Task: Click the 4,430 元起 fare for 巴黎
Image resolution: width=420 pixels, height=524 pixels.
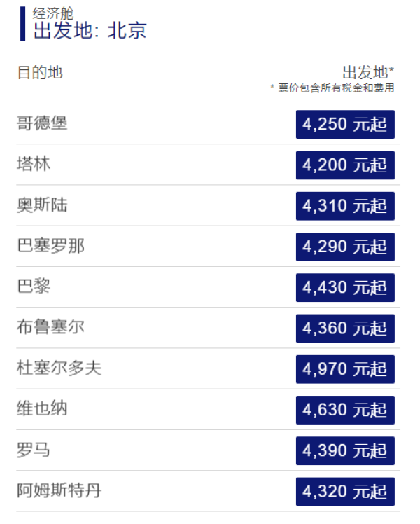Action: coord(345,287)
